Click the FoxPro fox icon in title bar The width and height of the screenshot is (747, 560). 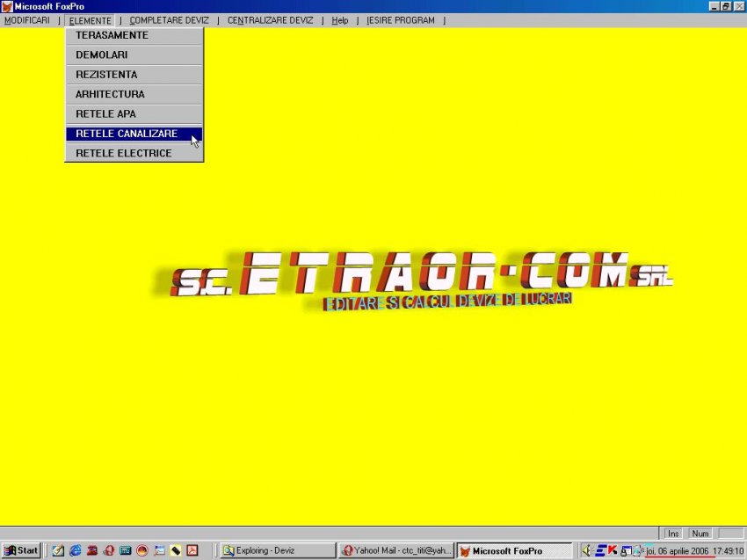7,7
